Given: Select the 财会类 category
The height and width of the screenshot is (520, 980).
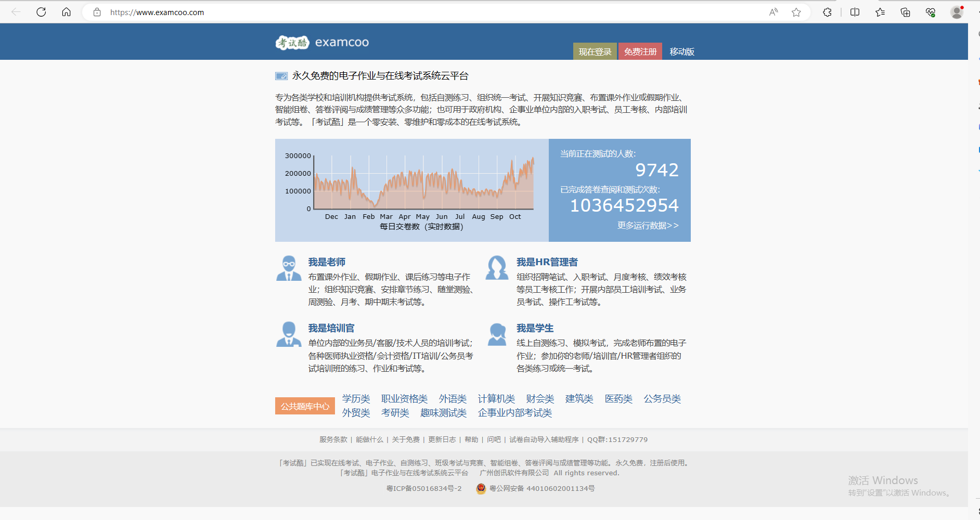Looking at the screenshot, I should click(540, 399).
